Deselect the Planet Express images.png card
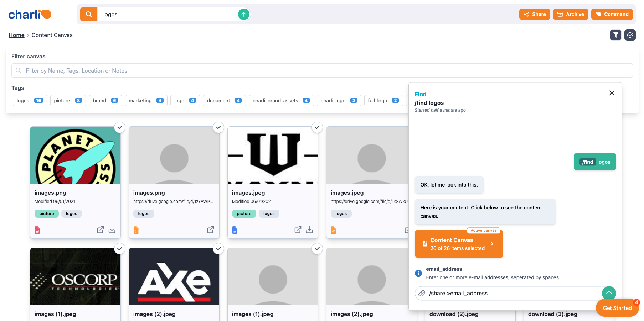Image resolution: width=644 pixels, height=321 pixels. [120, 127]
